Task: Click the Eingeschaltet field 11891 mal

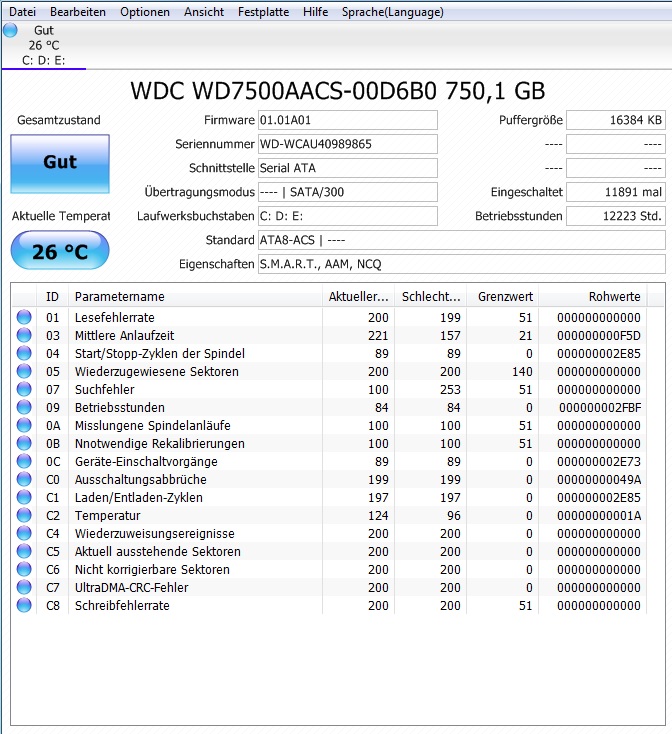Action: [x=616, y=192]
